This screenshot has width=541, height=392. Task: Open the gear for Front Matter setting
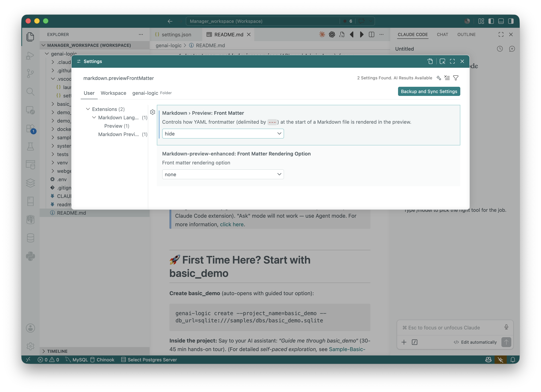153,112
